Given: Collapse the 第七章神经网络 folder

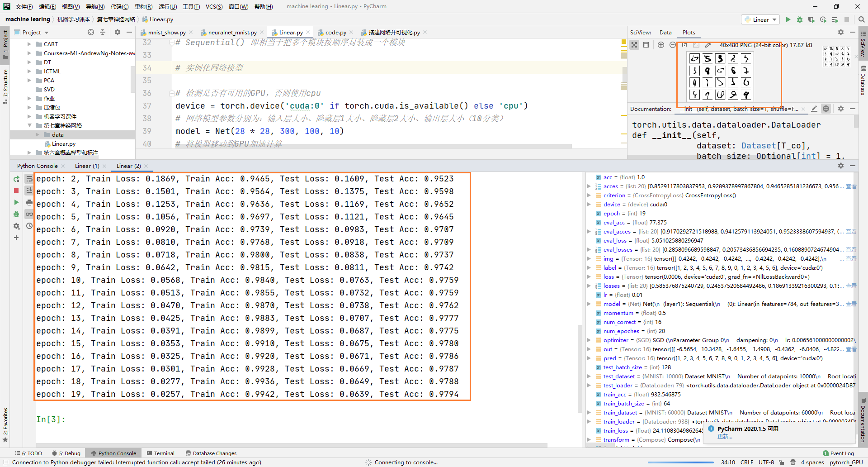Looking at the screenshot, I should (x=29, y=125).
